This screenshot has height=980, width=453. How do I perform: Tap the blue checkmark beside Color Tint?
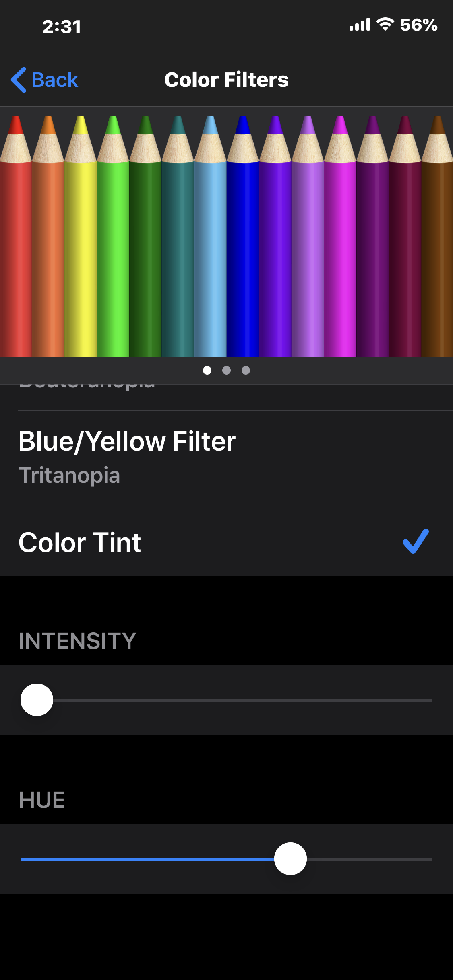point(416,541)
